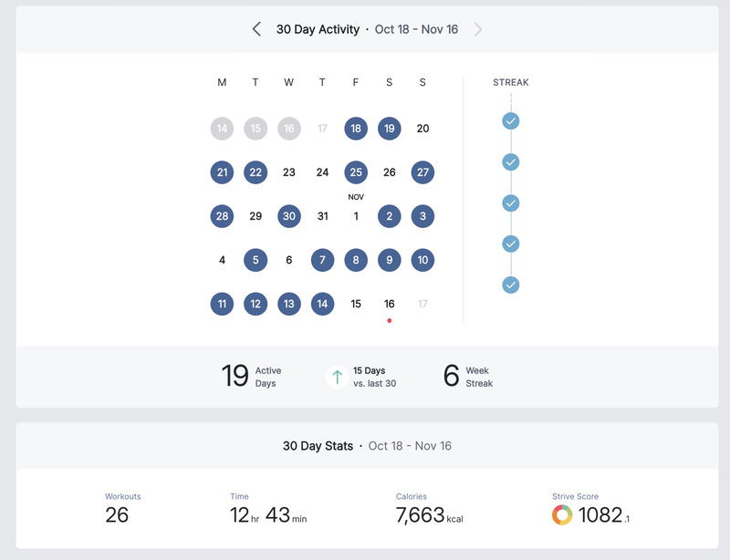
Task: Click the 6 Week Streak stat
Action: [x=467, y=377]
